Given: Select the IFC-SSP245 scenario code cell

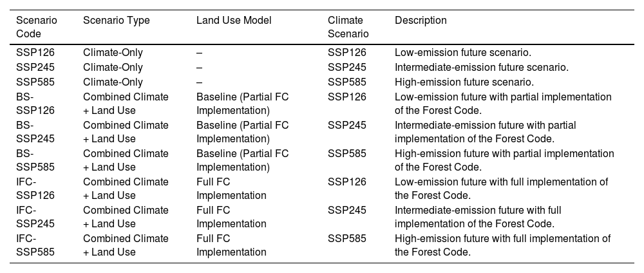Looking at the screenshot, I should 35,216.
